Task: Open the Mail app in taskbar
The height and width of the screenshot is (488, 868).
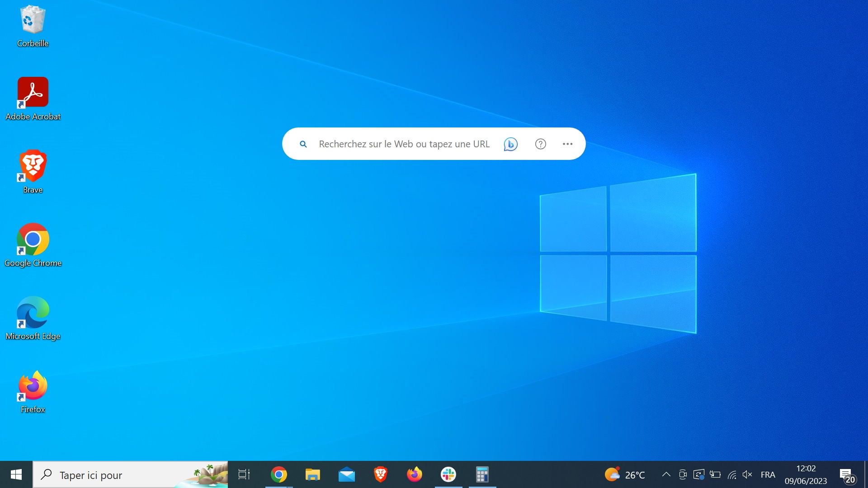Action: [346, 474]
